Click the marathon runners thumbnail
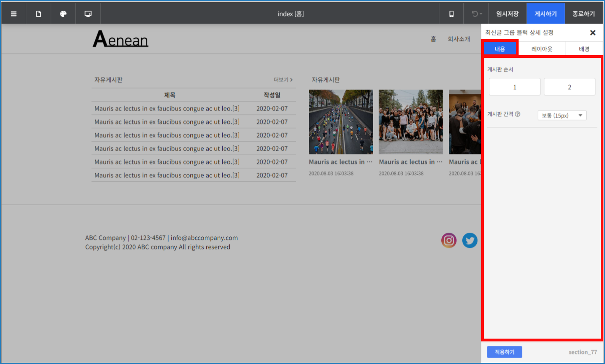Image resolution: width=605 pixels, height=364 pixels. (x=341, y=122)
